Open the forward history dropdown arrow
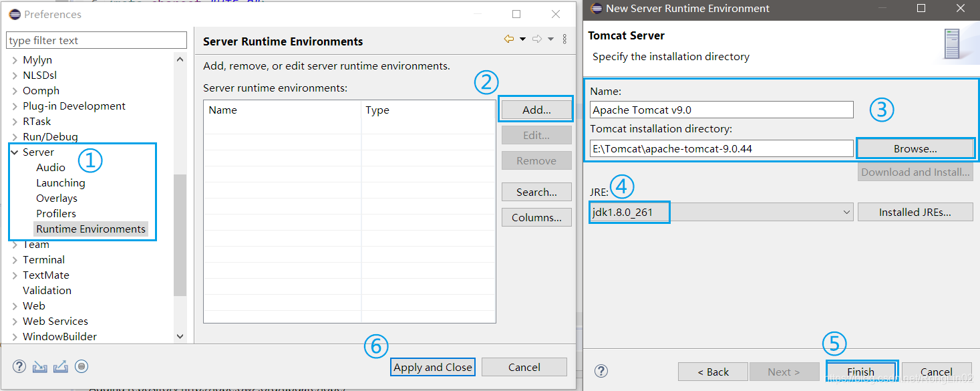This screenshot has width=980, height=391. 550,39
